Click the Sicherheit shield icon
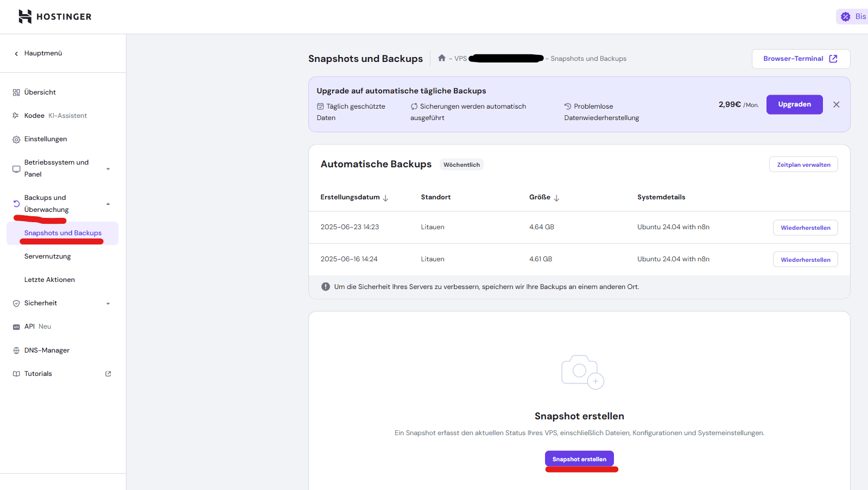The height and width of the screenshot is (490, 868). click(x=16, y=304)
